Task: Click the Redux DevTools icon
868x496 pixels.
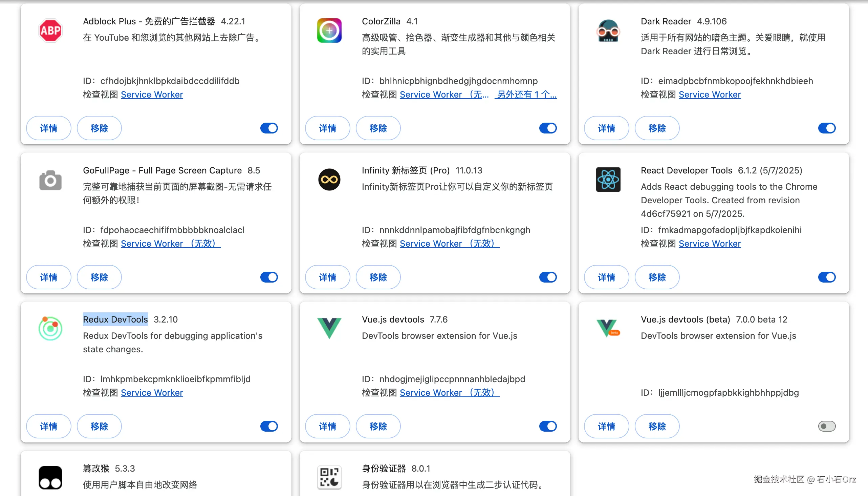Action: (x=50, y=328)
